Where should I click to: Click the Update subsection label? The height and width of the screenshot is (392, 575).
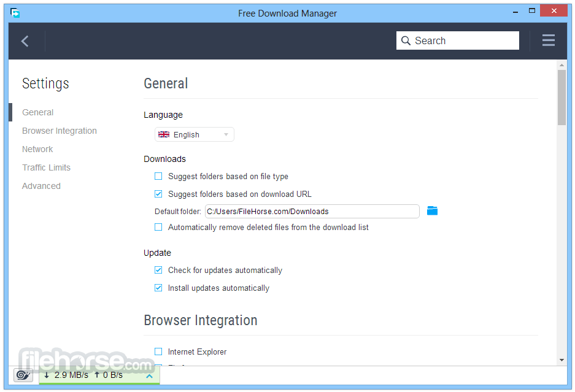click(157, 253)
